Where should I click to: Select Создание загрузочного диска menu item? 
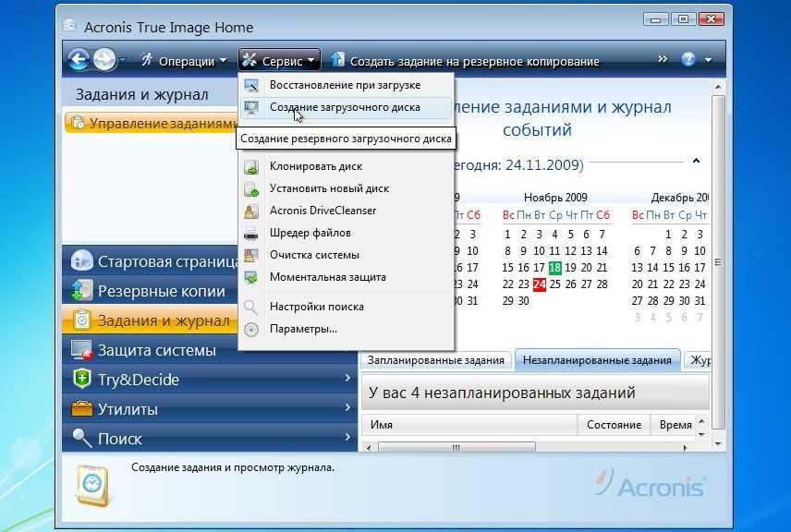click(x=344, y=107)
